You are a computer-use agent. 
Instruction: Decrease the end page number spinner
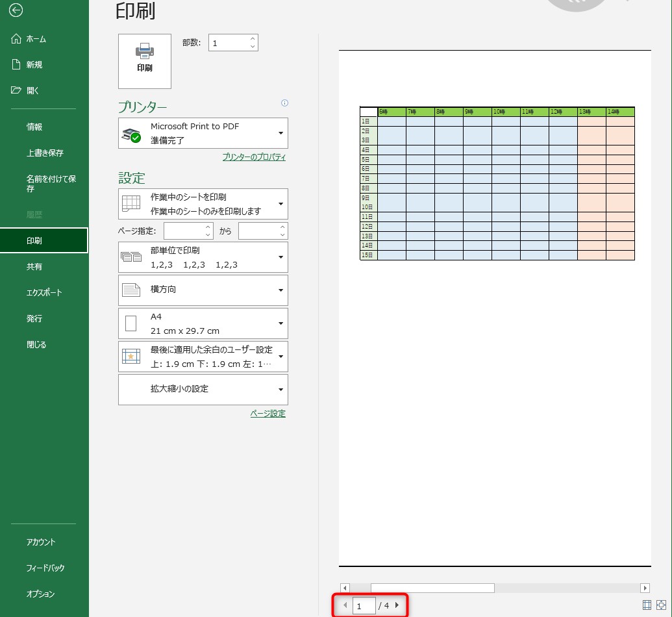tap(282, 234)
